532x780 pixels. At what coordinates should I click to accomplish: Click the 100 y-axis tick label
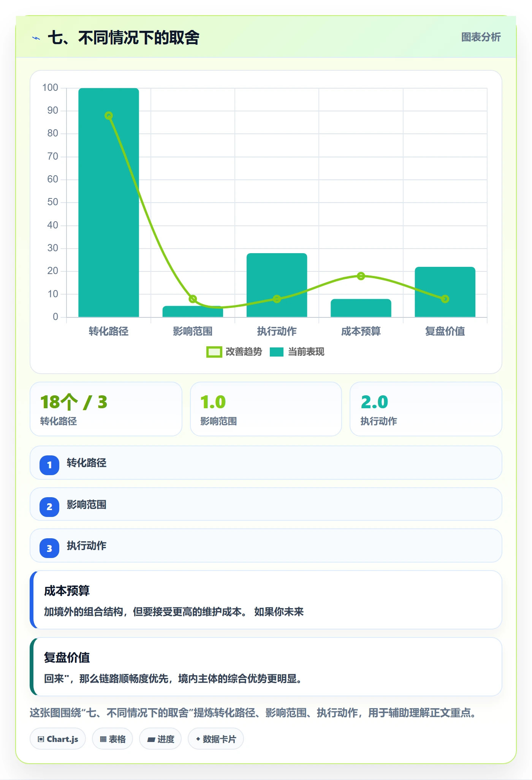tap(50, 88)
